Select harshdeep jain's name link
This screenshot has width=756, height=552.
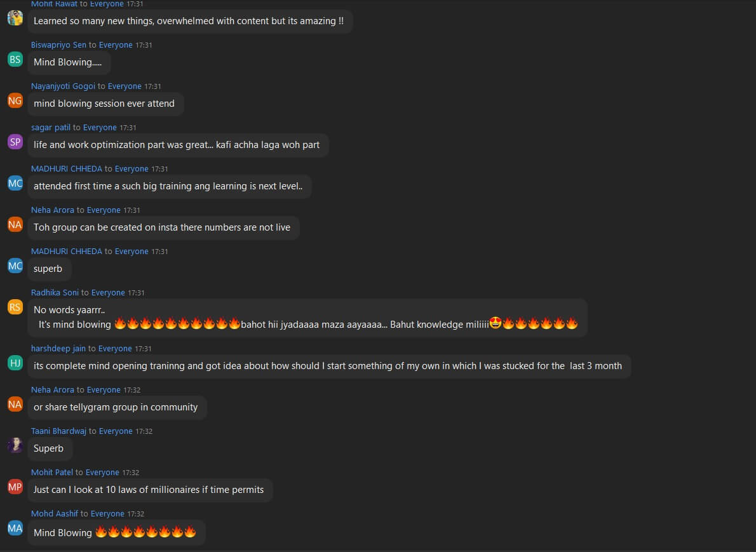click(58, 349)
